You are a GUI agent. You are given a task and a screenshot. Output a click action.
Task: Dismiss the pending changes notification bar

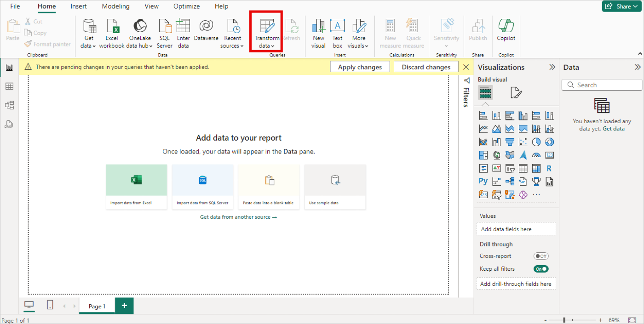(x=466, y=67)
